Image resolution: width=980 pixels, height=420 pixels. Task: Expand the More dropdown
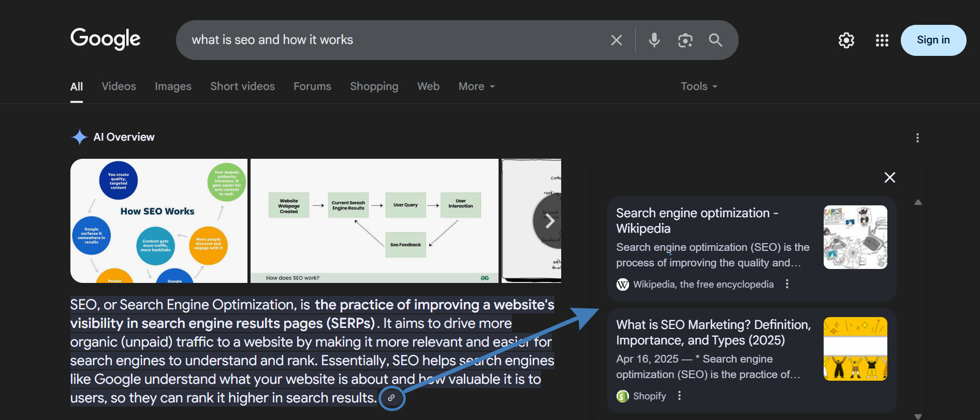click(476, 86)
